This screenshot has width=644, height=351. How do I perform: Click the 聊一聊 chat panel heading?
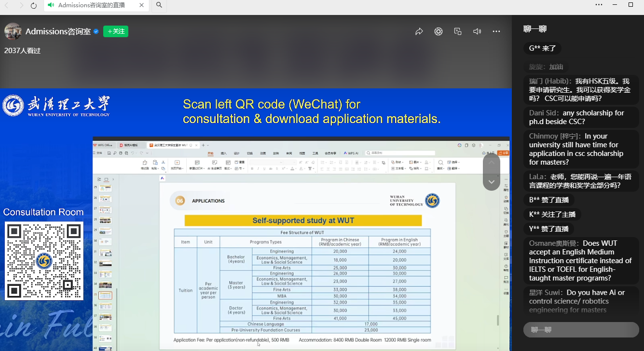tap(534, 29)
